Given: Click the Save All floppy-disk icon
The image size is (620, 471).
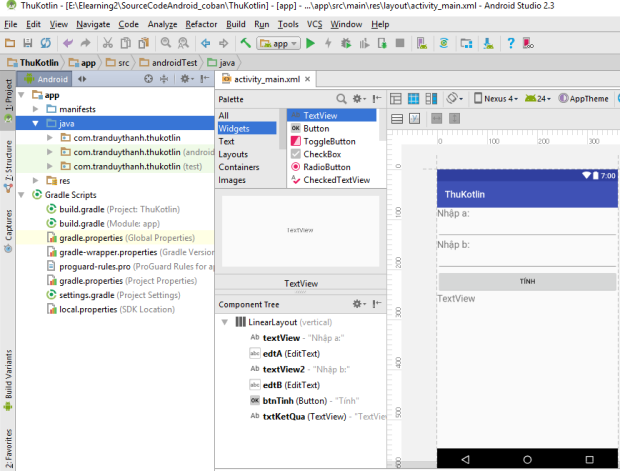Looking at the screenshot, I should [27, 43].
